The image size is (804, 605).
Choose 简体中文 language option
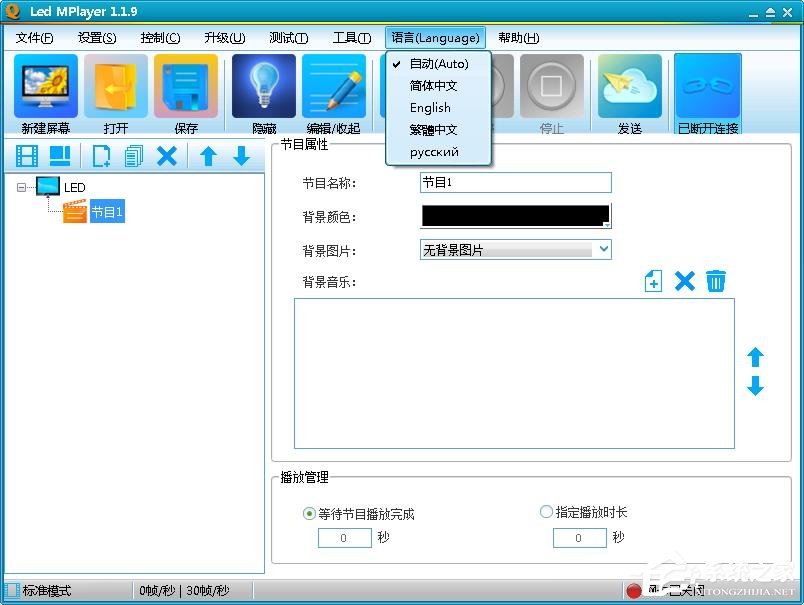(x=438, y=86)
